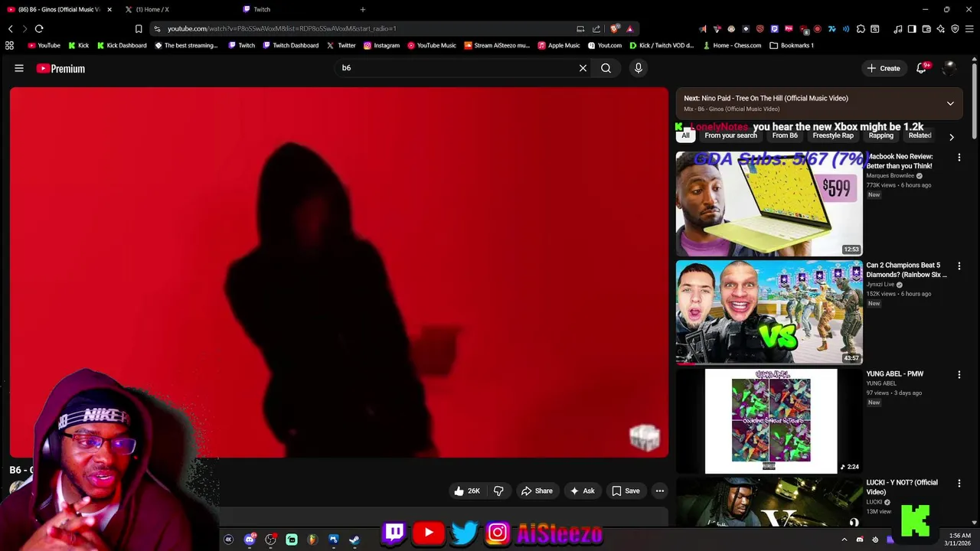Select the Freestyle Rap chip
This screenshot has height=551, width=980.
[833, 135]
